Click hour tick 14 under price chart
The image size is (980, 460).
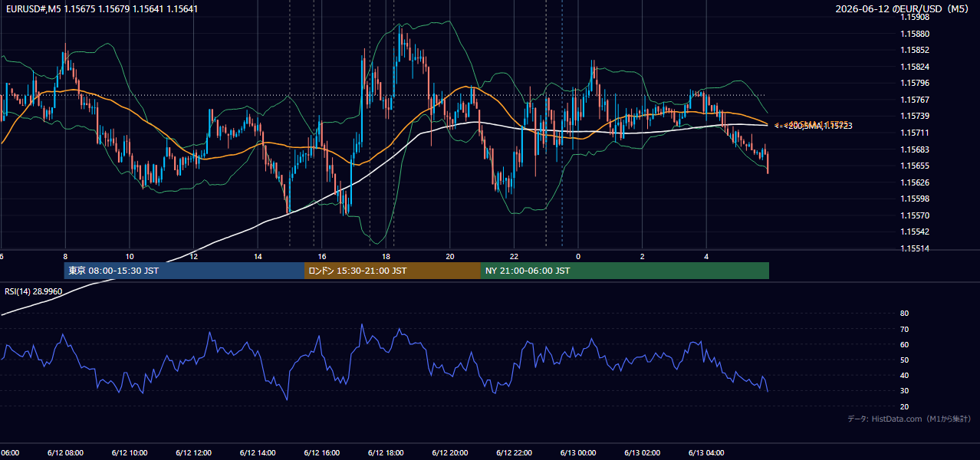(x=258, y=257)
